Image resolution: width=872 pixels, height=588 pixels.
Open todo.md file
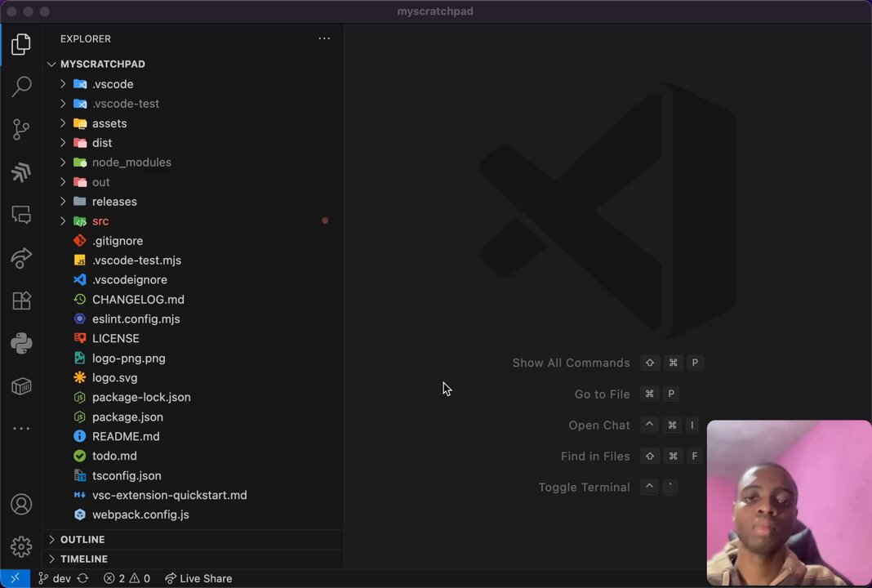[193, 456]
